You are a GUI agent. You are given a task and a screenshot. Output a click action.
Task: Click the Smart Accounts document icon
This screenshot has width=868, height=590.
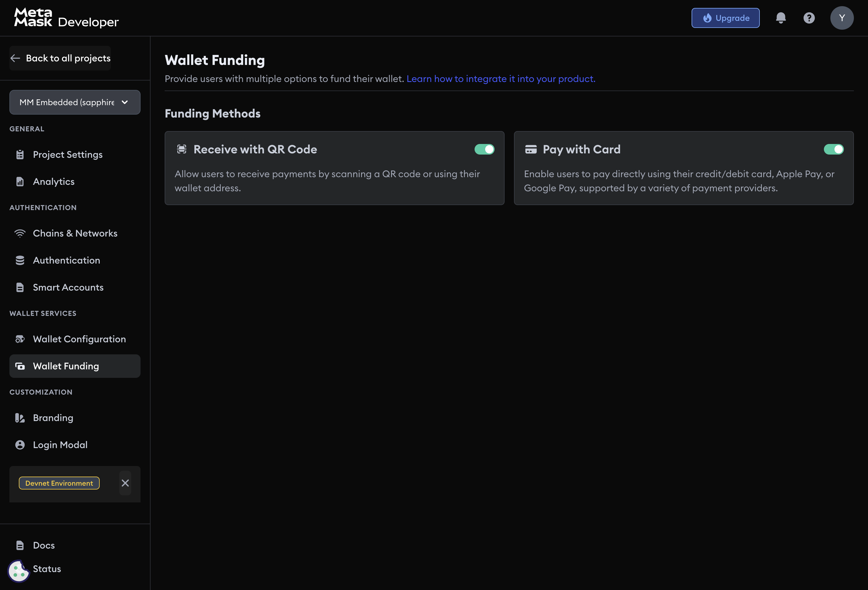pyautogui.click(x=20, y=287)
